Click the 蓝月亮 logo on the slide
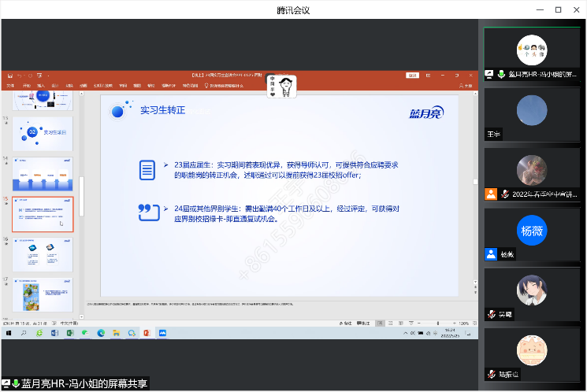 point(426,113)
